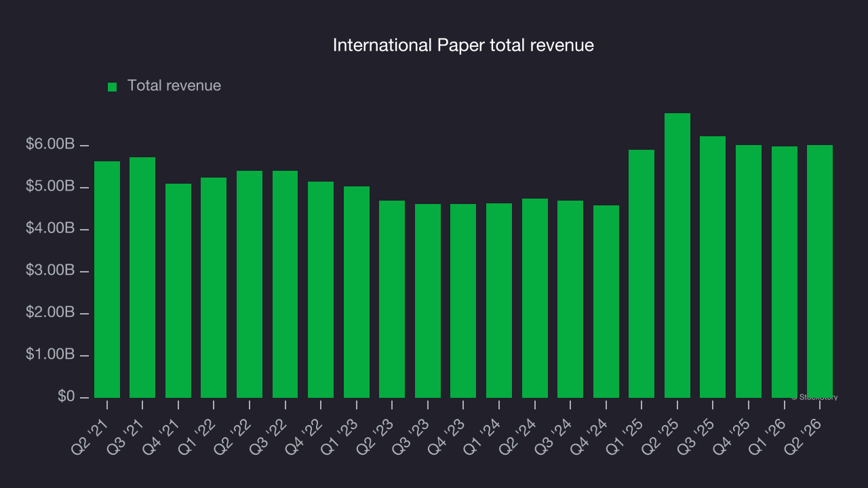Select the Q4 '22 revenue bar
Image resolution: width=868 pixels, height=488 pixels.
(321, 289)
